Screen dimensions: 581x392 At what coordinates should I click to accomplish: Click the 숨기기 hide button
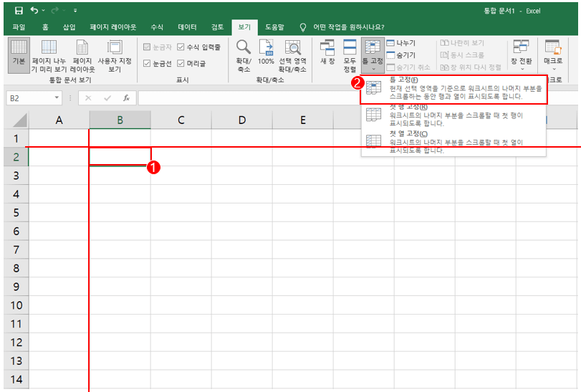[401, 55]
